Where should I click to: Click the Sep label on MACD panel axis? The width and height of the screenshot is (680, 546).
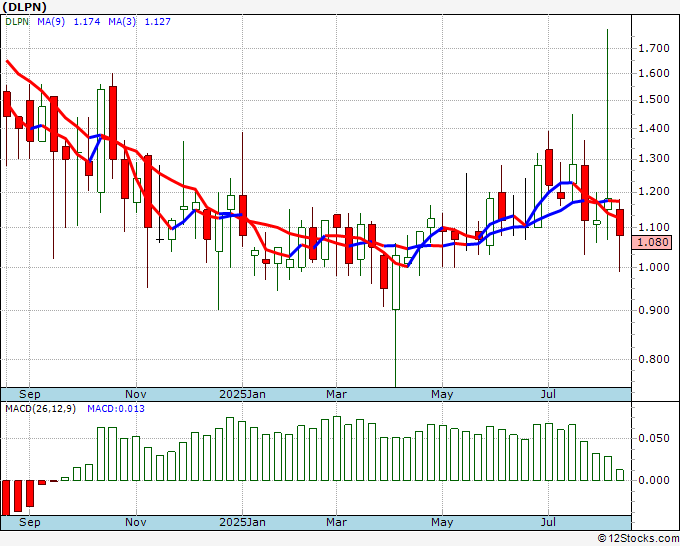[x=30, y=522]
